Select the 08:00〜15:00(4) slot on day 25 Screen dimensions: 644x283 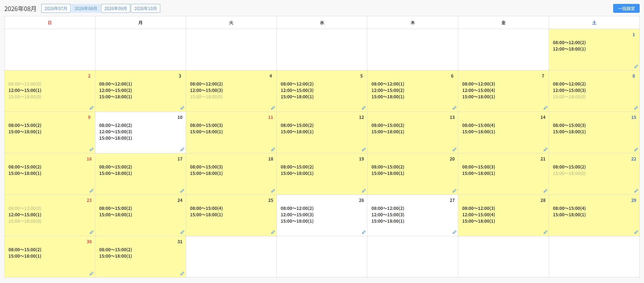206,208
